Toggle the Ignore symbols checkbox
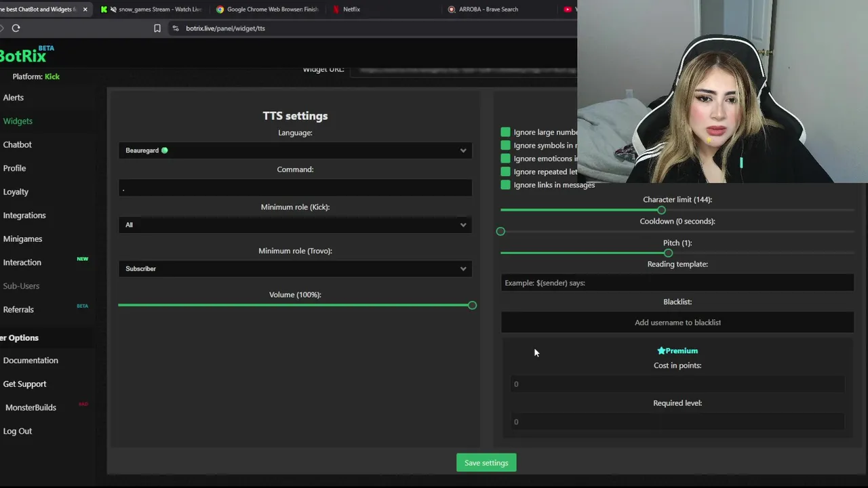868x488 pixels. (x=505, y=145)
